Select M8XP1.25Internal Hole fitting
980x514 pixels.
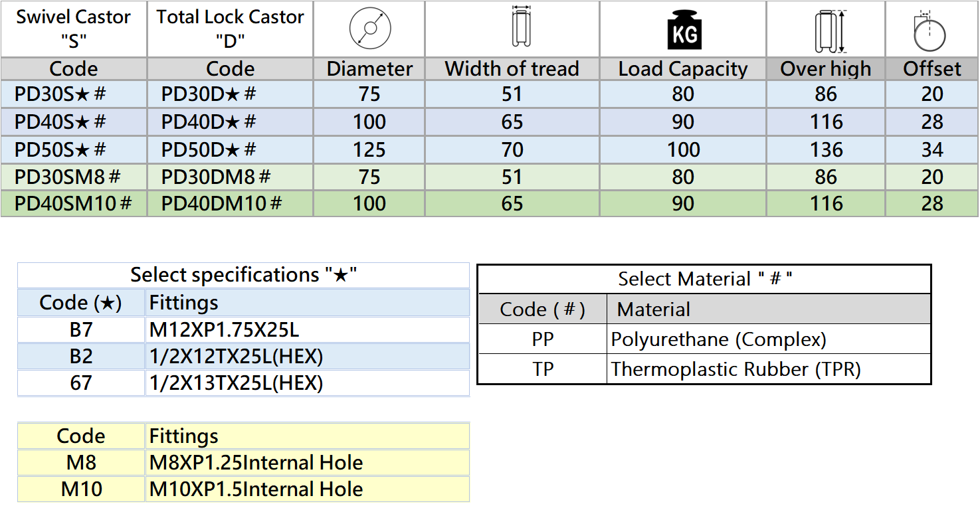[256, 463]
